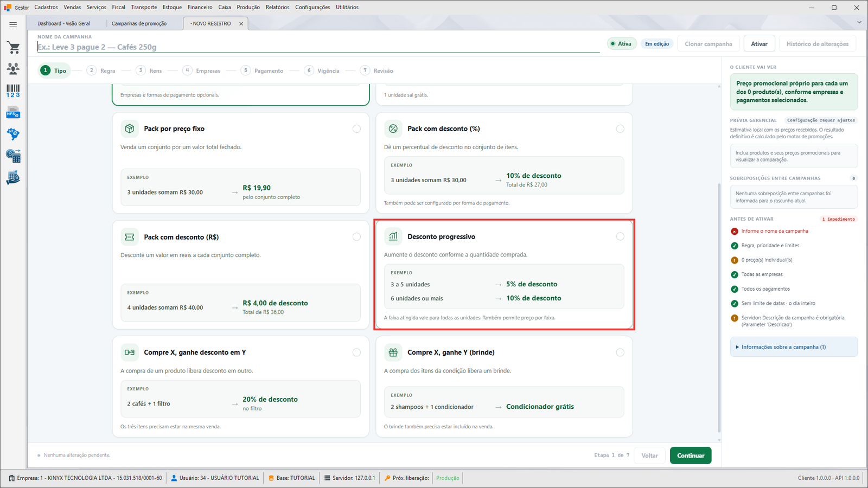Click the icon of Compre X, ganhe desconto em Y
Viewport: 868px width, 488px height.
tap(129, 352)
